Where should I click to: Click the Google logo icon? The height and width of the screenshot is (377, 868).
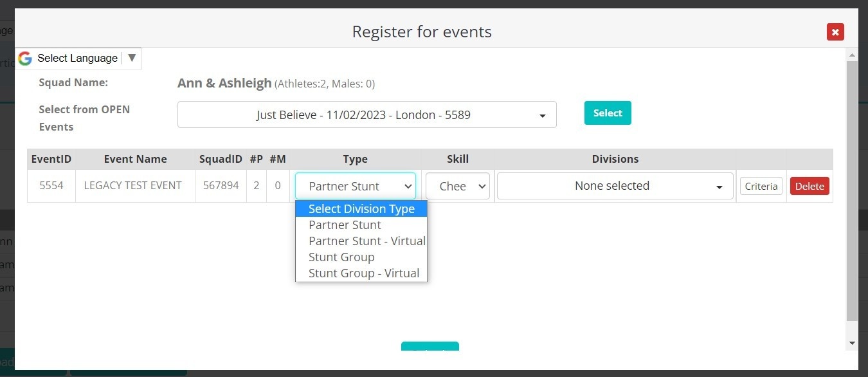[25, 59]
